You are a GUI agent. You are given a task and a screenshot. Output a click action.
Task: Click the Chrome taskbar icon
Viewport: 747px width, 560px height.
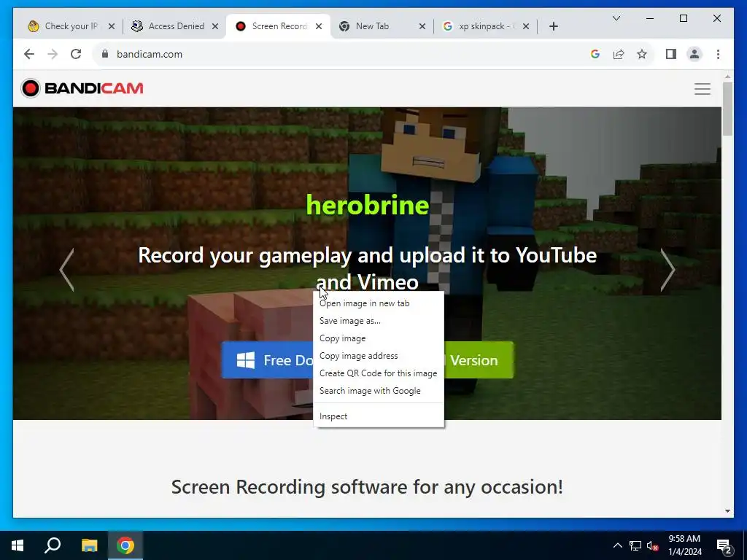125,545
